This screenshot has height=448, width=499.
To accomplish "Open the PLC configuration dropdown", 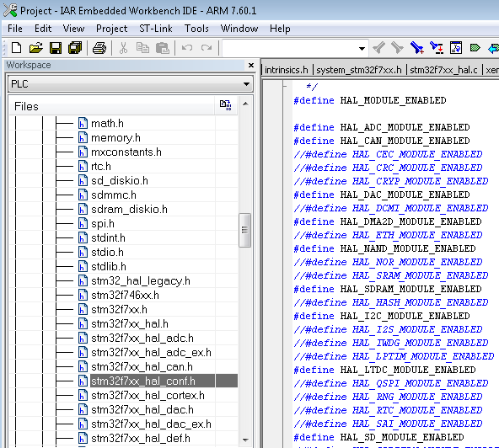I will (130, 84).
